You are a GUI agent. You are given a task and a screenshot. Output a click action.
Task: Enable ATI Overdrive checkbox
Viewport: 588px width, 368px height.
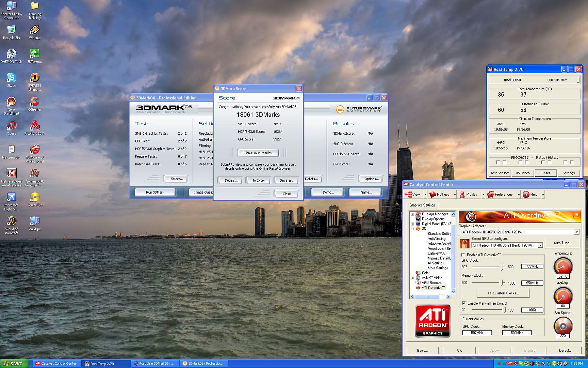tap(463, 255)
